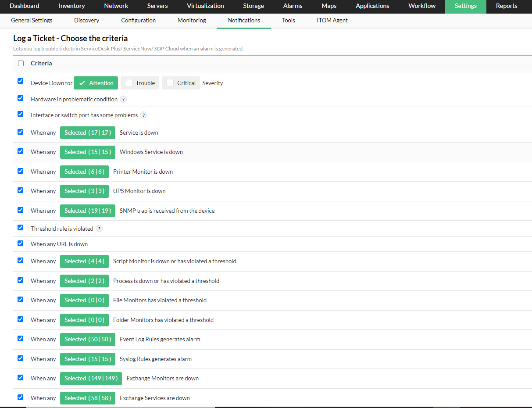
Task: Open the Servers menu
Action: point(157,6)
